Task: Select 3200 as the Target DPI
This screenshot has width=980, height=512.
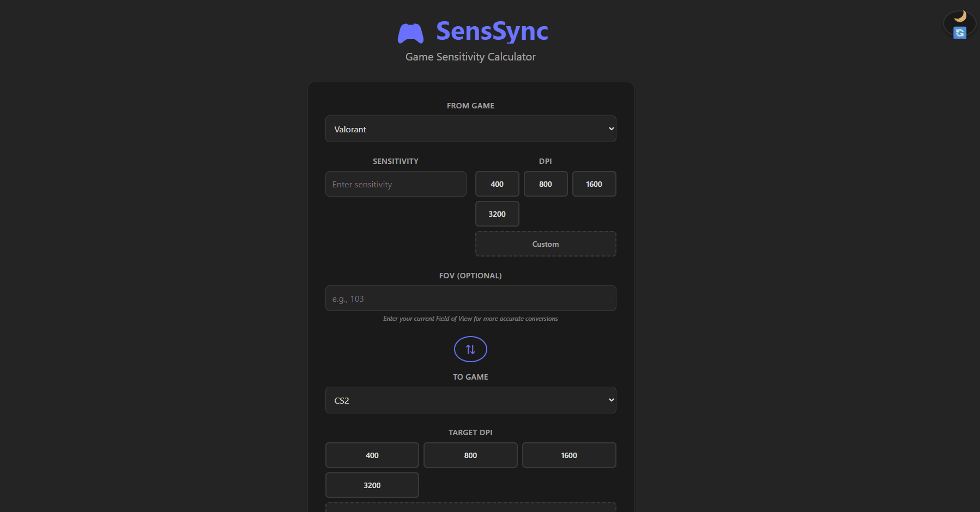Action: (x=372, y=485)
